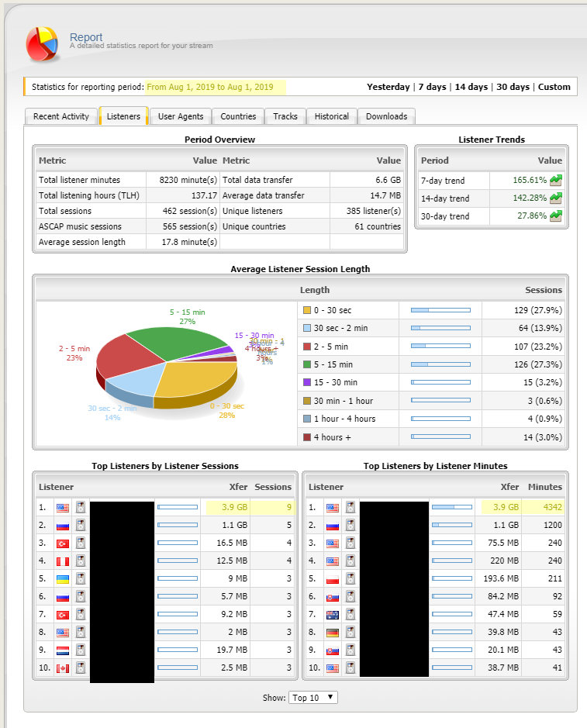Click the 14-day trend green arrow icon
This screenshot has width=587, height=728.
(x=555, y=198)
